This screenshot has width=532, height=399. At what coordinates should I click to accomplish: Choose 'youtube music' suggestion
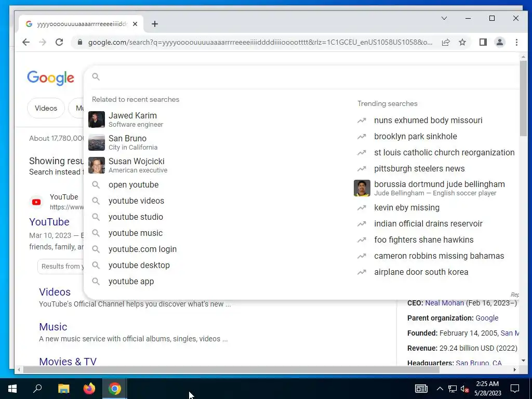point(217,233)
